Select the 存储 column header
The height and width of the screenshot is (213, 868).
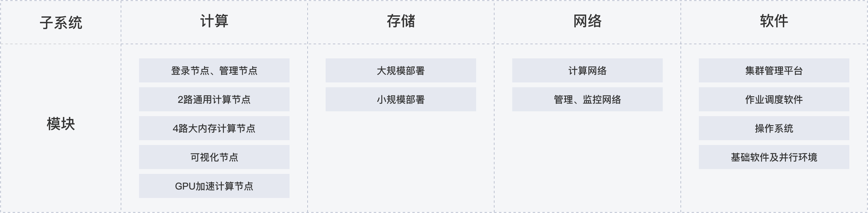tap(401, 22)
